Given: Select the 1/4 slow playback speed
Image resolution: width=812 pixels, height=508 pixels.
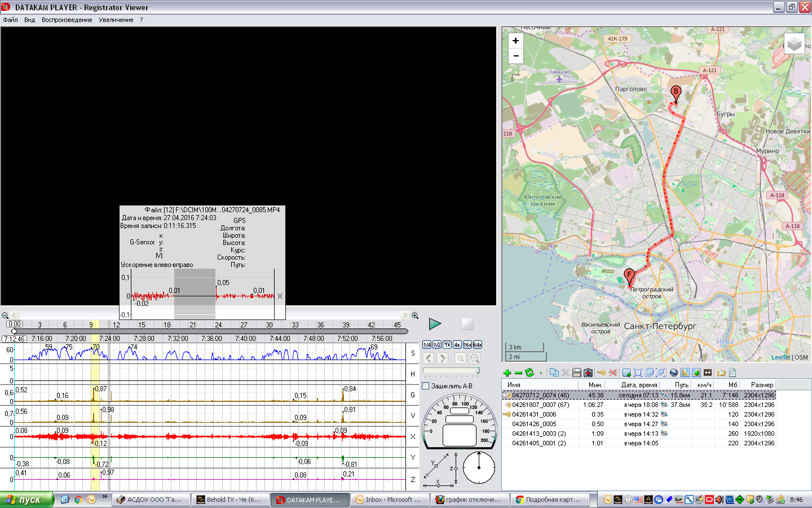Looking at the screenshot, I should click(x=427, y=344).
